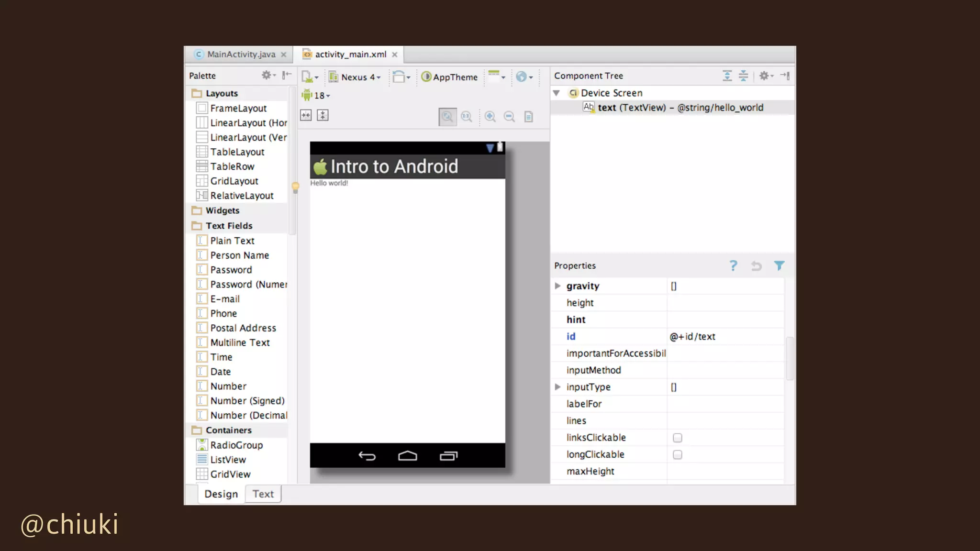Click the Properties filter funnel icon
Viewport: 980px width, 551px height.
[x=779, y=265]
